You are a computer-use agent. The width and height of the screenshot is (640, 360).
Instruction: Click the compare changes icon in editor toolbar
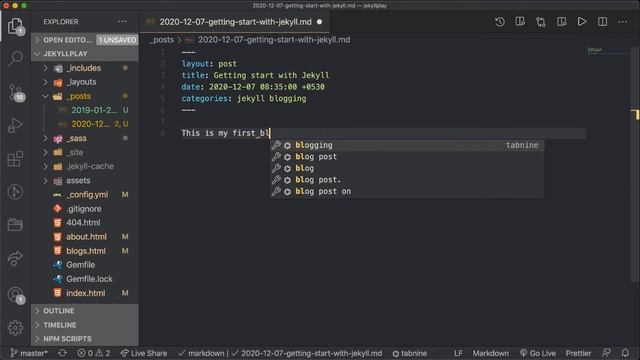tap(540, 22)
